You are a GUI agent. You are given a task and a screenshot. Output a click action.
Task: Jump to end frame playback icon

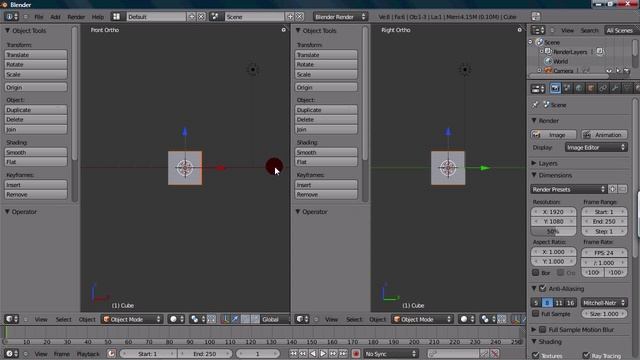(343, 353)
